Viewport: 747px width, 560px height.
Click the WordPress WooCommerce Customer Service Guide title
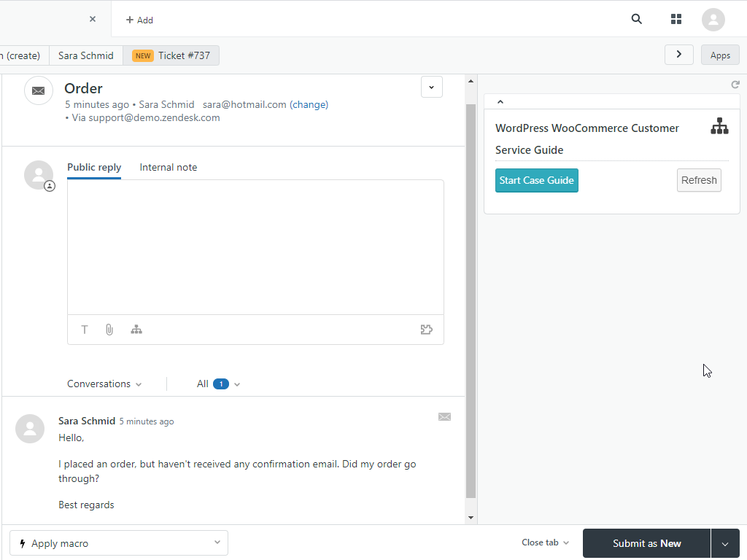(587, 139)
